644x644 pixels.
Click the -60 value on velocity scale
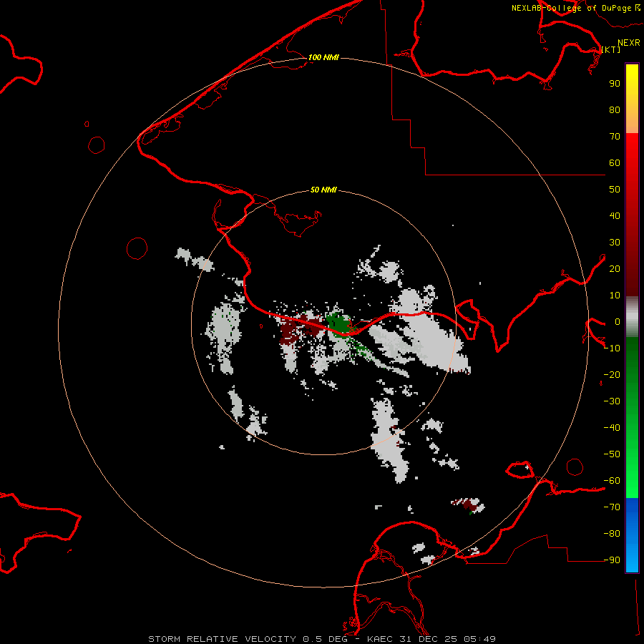[x=612, y=481]
